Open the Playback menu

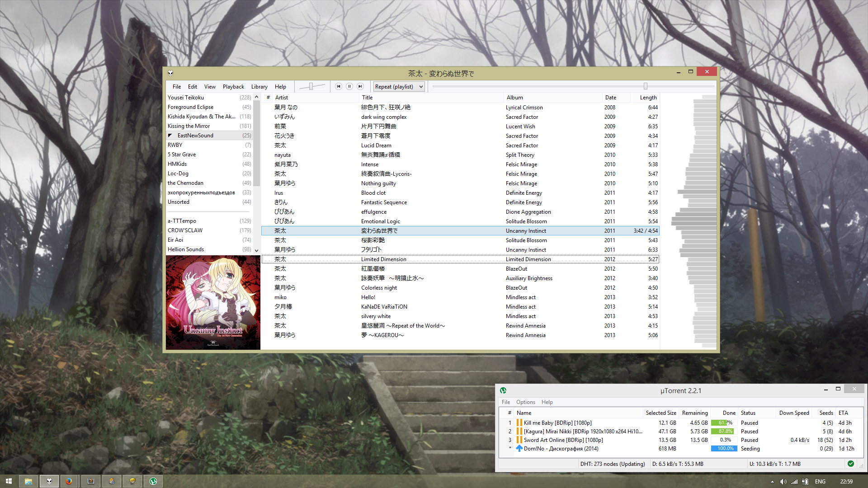pos(233,87)
